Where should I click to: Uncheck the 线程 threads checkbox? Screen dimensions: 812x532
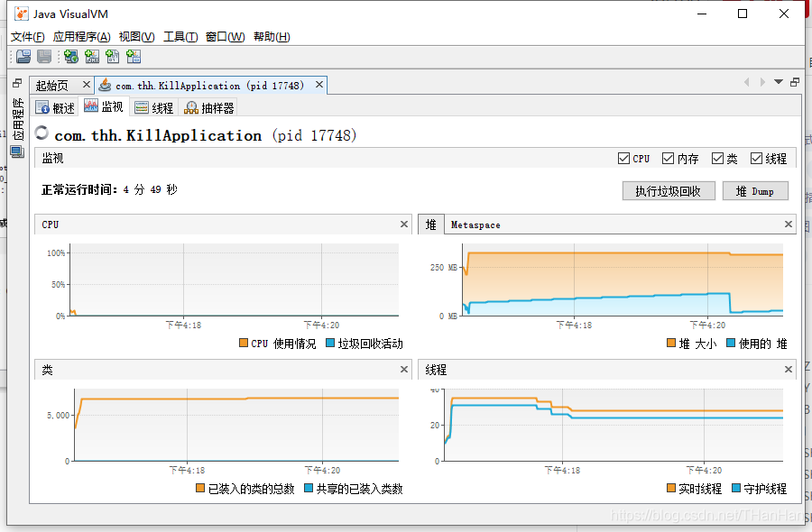756,158
